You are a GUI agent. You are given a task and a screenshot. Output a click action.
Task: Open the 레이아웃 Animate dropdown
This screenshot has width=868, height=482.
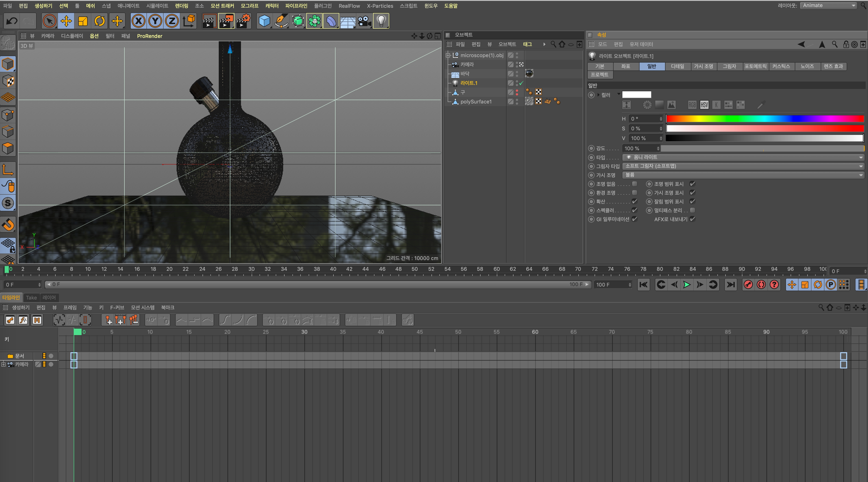(x=828, y=5)
